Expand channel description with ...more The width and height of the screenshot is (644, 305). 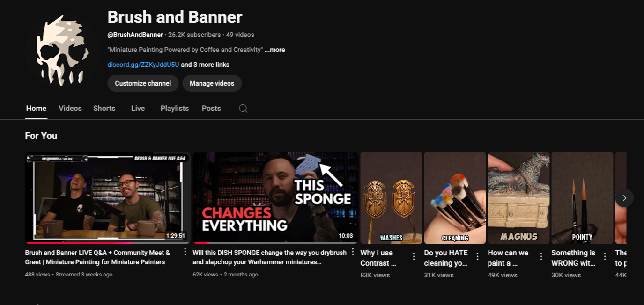(275, 50)
